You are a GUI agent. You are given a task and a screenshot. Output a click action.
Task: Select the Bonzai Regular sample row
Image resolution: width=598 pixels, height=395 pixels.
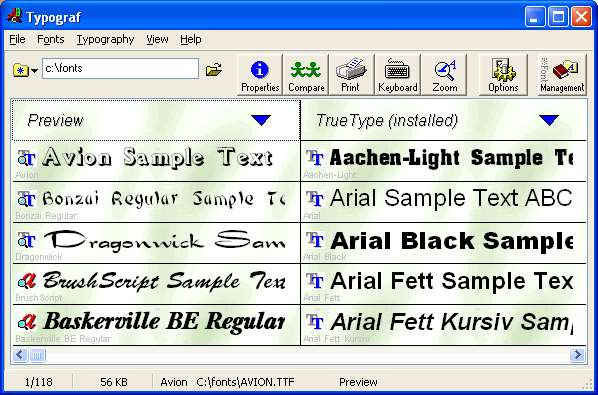click(156, 202)
